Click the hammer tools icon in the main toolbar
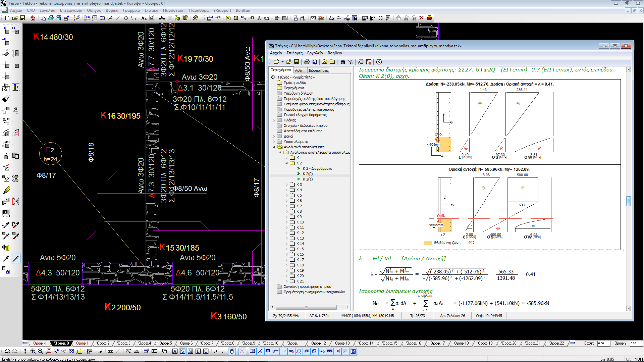644x362 pixels. (x=195, y=18)
